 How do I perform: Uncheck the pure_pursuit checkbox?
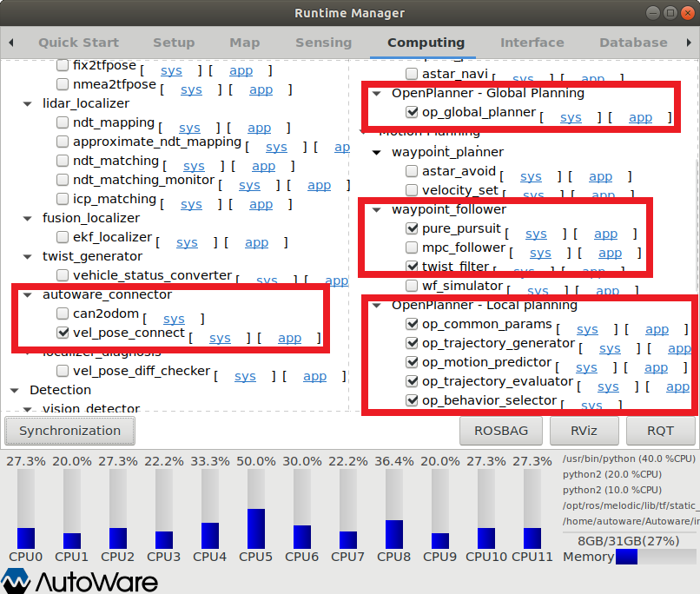pyautogui.click(x=412, y=229)
